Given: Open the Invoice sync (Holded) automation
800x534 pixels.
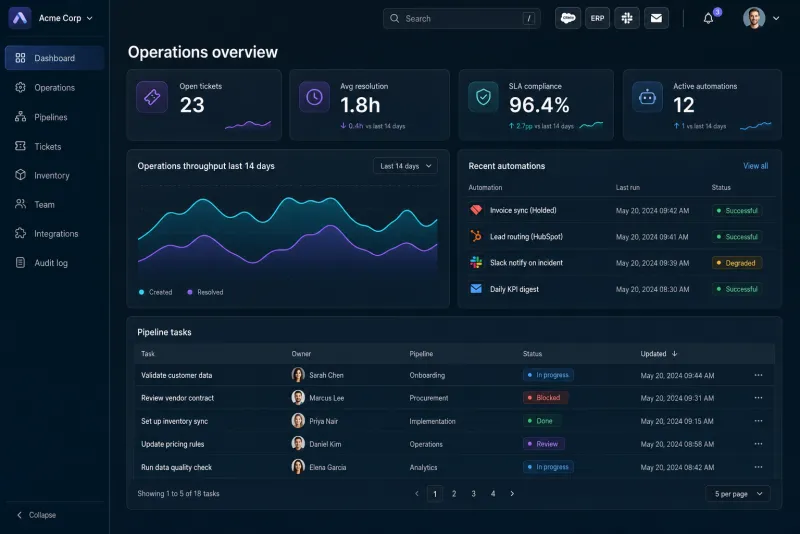Looking at the screenshot, I should point(523,210).
